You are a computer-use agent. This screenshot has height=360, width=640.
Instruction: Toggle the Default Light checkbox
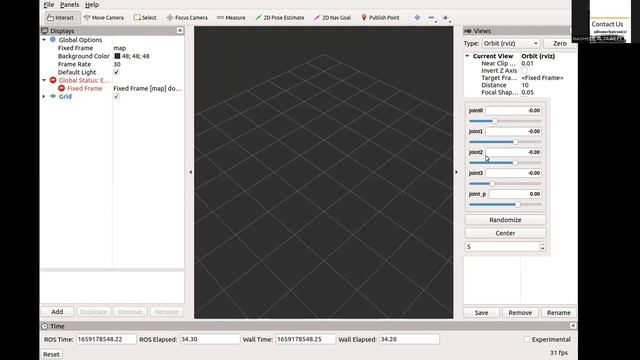pos(116,72)
